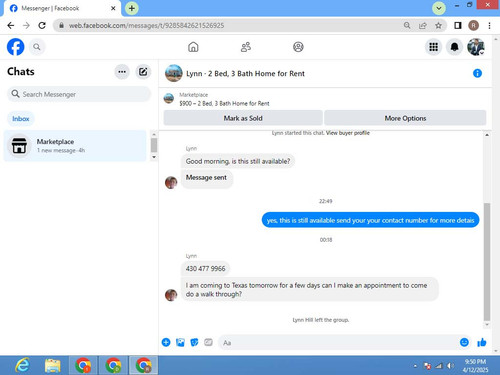Click the zoom magnifier icon in address bar
The image size is (500, 375).
[x=407, y=25]
